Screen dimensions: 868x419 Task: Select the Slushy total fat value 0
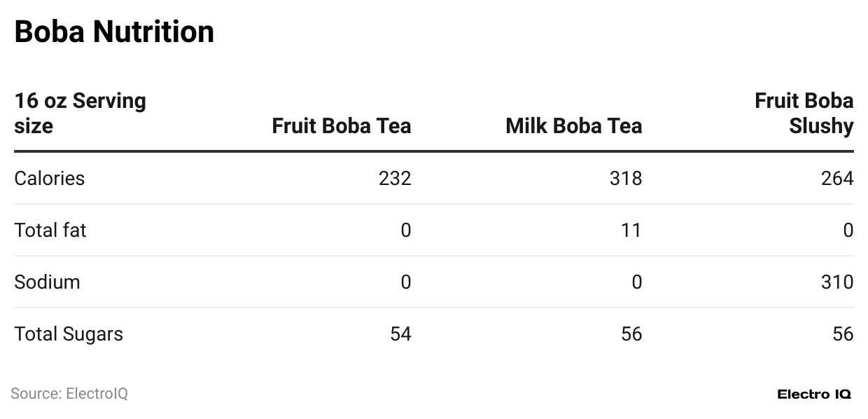(848, 231)
